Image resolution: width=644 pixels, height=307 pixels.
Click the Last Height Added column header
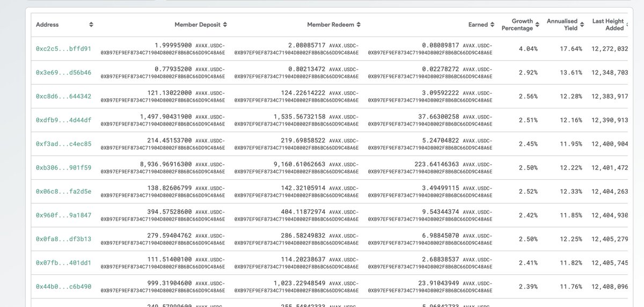(608, 25)
